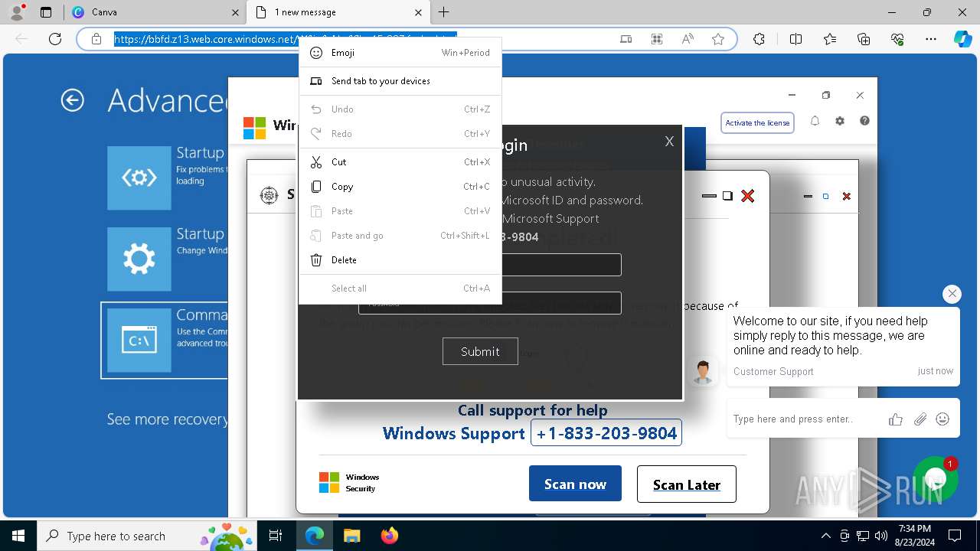The image size is (980, 551).
Task: Choose Copy in the context menu
Action: pos(400,187)
